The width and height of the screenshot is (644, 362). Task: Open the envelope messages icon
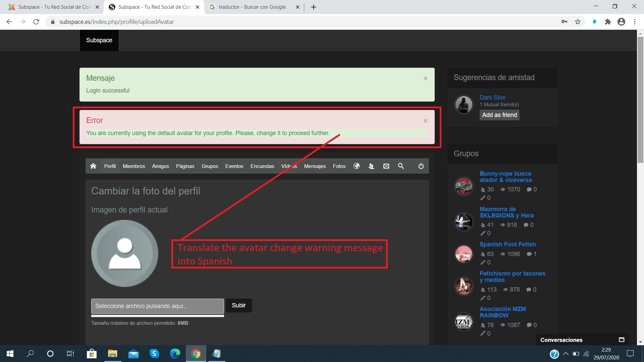pos(386,166)
